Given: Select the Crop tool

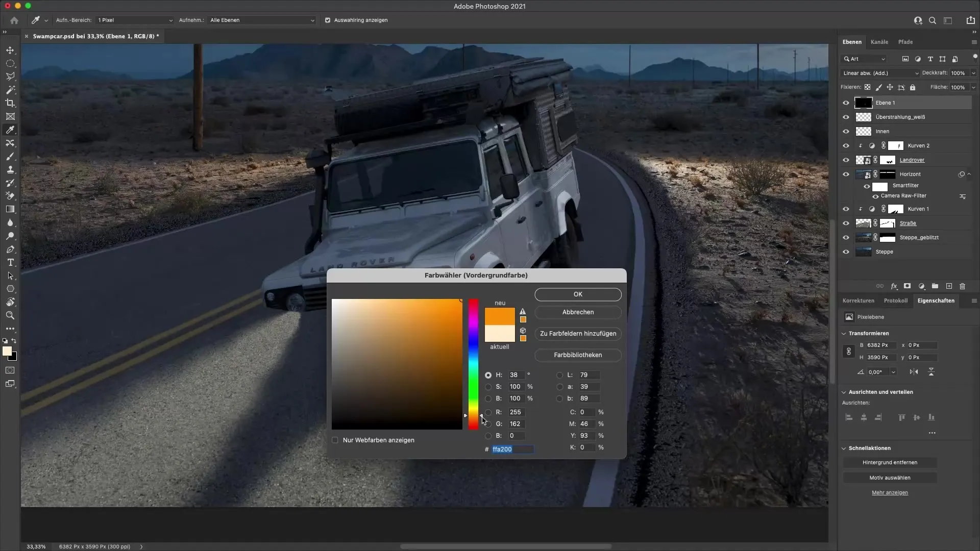Looking at the screenshot, I should point(10,103).
